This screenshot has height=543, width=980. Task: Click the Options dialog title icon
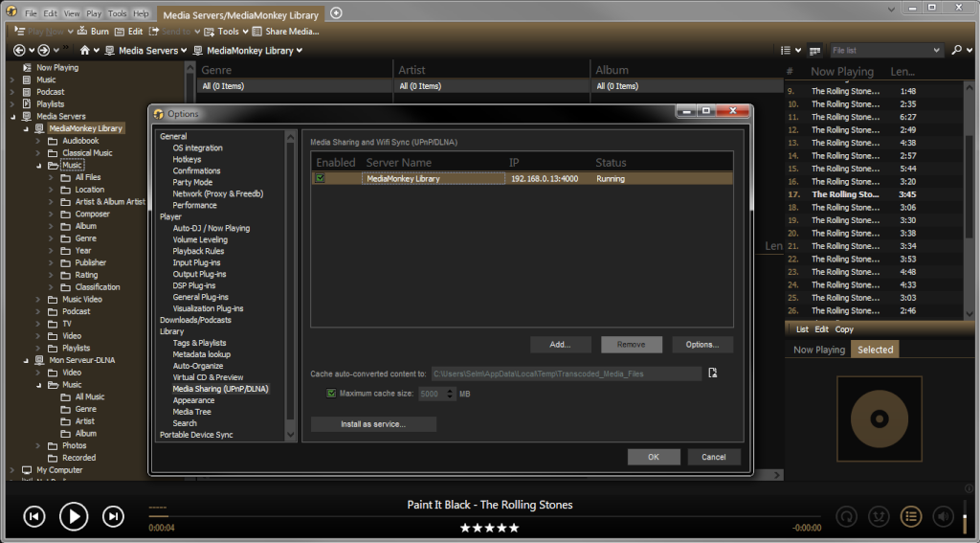[x=159, y=114]
